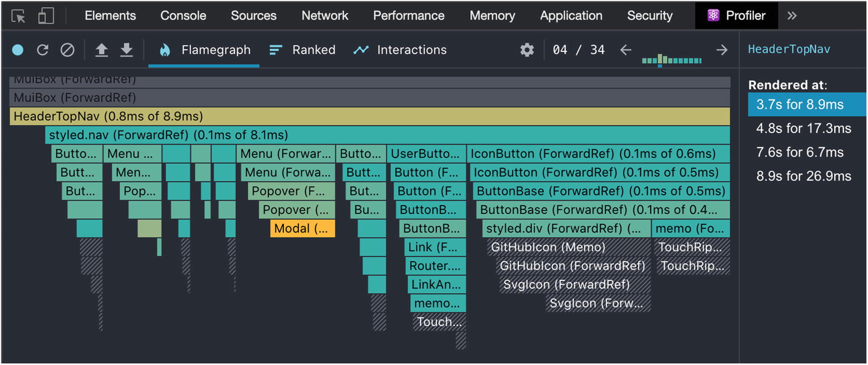The height and width of the screenshot is (365, 868).
Task: Open the Interactions tab
Action: click(400, 50)
